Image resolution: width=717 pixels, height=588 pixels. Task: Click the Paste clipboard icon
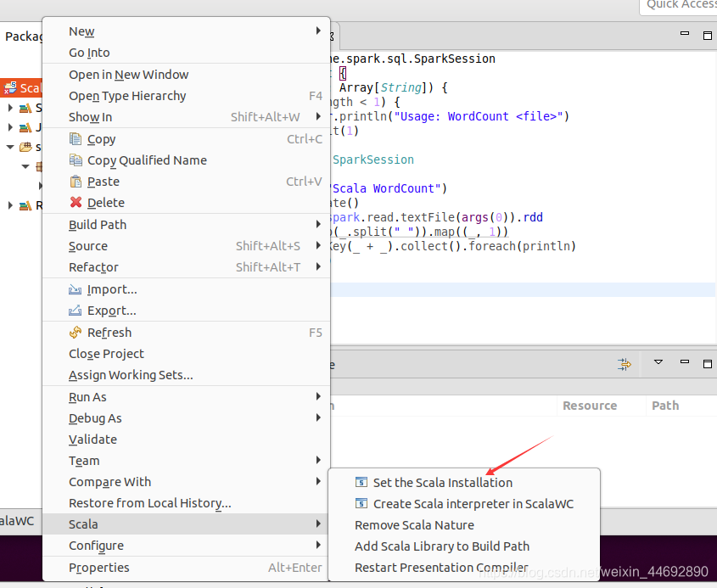click(x=76, y=182)
